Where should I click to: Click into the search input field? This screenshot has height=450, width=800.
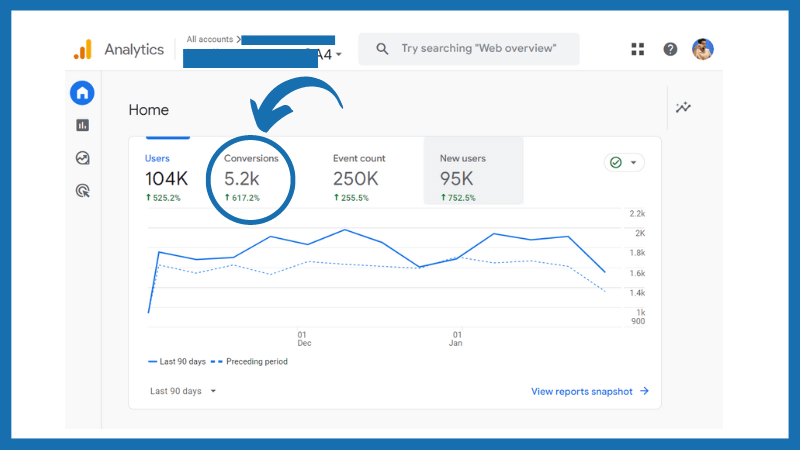pos(480,49)
